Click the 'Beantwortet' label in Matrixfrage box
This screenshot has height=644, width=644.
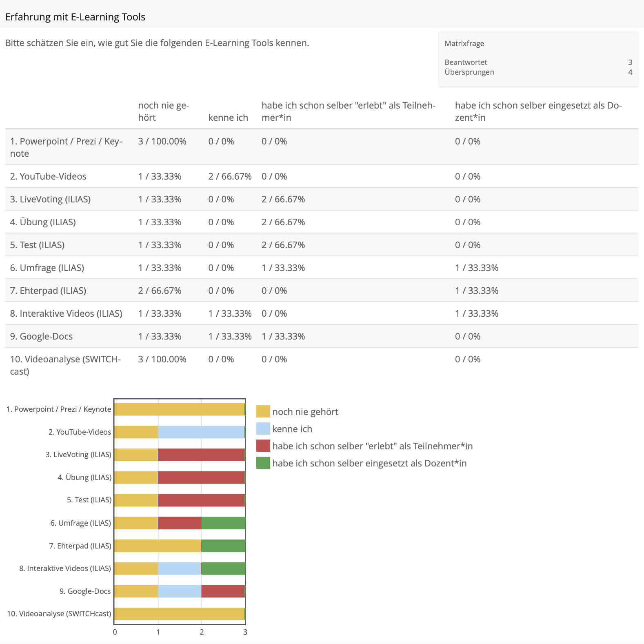[466, 62]
